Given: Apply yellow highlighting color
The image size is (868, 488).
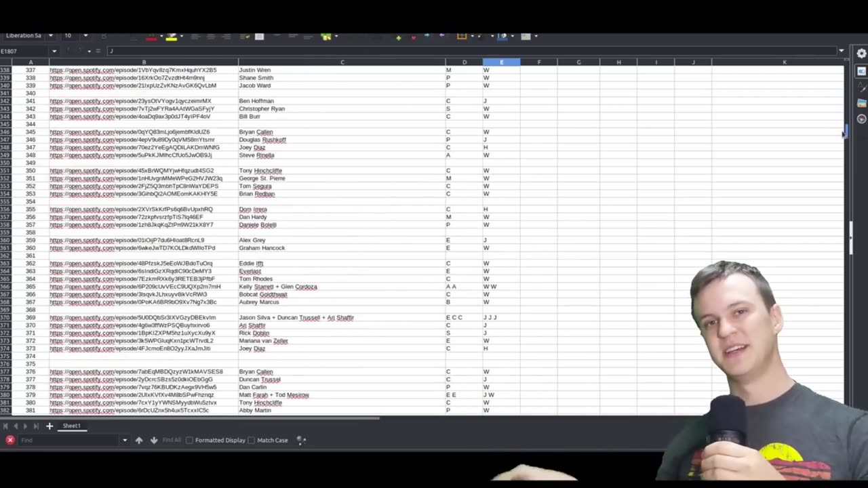Looking at the screenshot, I should tap(172, 36).
